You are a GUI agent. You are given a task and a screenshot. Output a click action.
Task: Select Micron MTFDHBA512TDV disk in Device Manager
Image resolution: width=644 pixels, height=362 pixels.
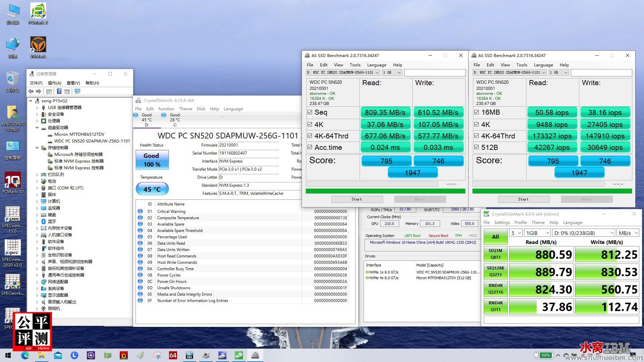(x=79, y=134)
